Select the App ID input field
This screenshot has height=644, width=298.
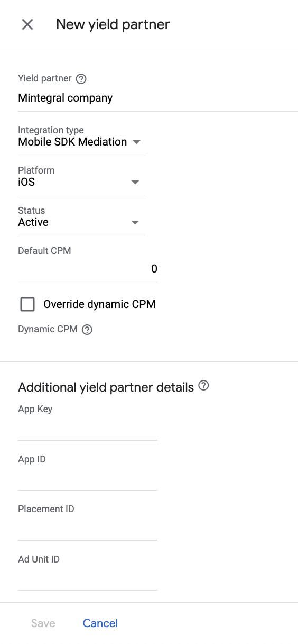tap(88, 479)
